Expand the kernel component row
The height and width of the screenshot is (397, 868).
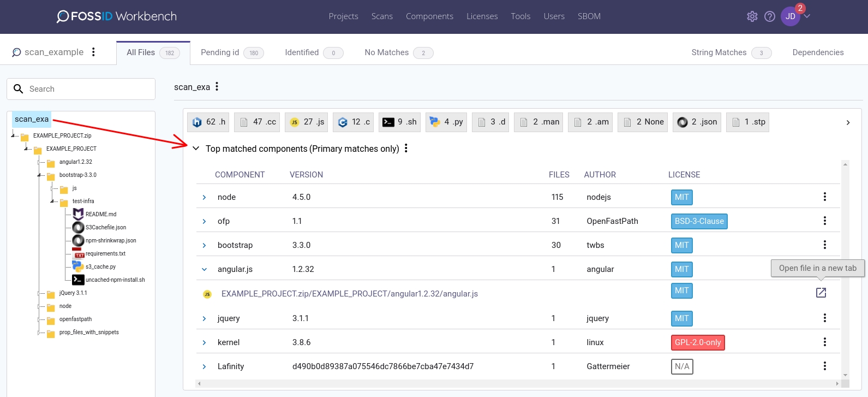click(x=205, y=342)
